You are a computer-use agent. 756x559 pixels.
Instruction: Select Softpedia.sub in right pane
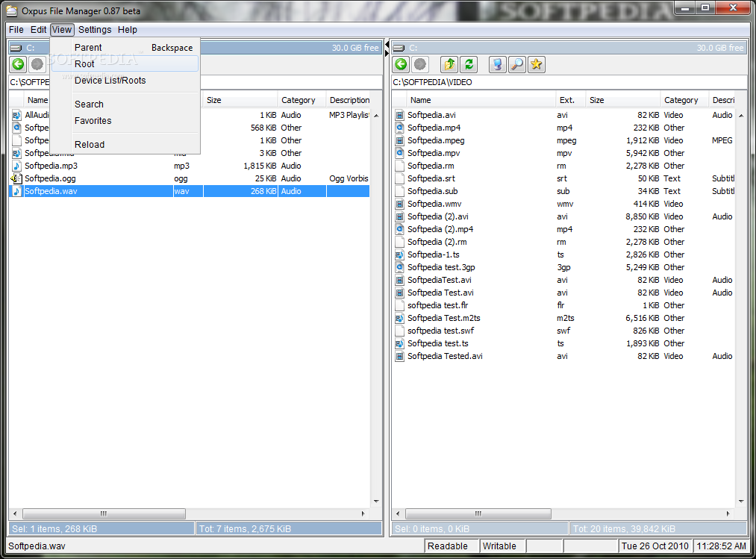(x=565, y=191)
